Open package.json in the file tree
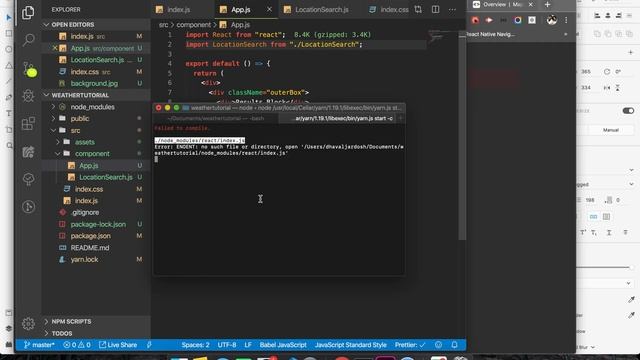Image resolution: width=640 pixels, height=360 pixels. click(96, 236)
